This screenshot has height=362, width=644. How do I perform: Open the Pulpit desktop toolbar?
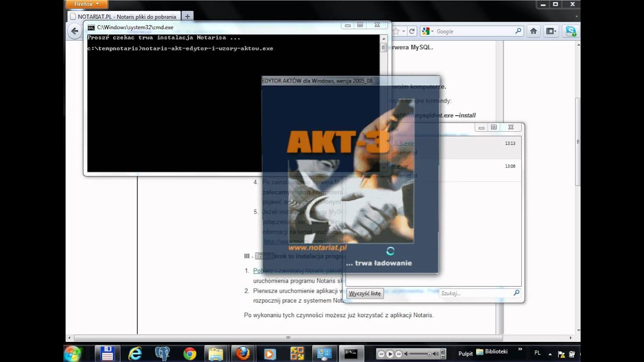[x=465, y=353]
